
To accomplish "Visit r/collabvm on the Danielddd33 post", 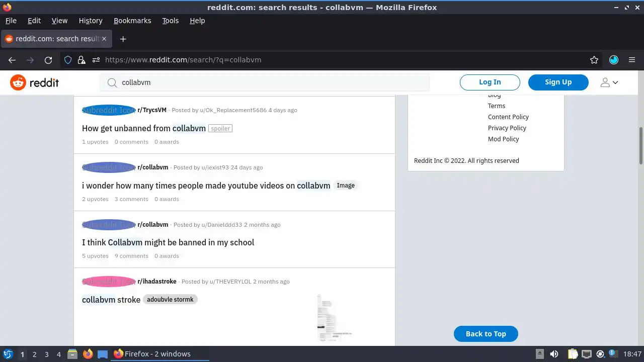I will pos(153,225).
